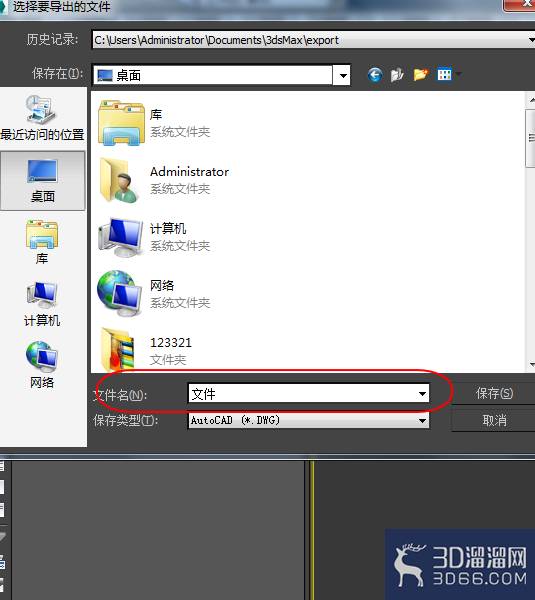
Task: Expand the file name (文件名) dropdown arrow
Action: [422, 394]
